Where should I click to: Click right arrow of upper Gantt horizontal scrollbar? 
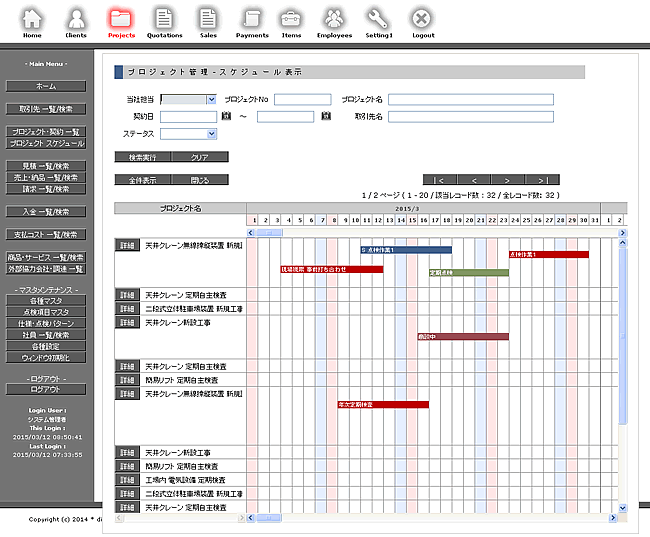(x=622, y=233)
